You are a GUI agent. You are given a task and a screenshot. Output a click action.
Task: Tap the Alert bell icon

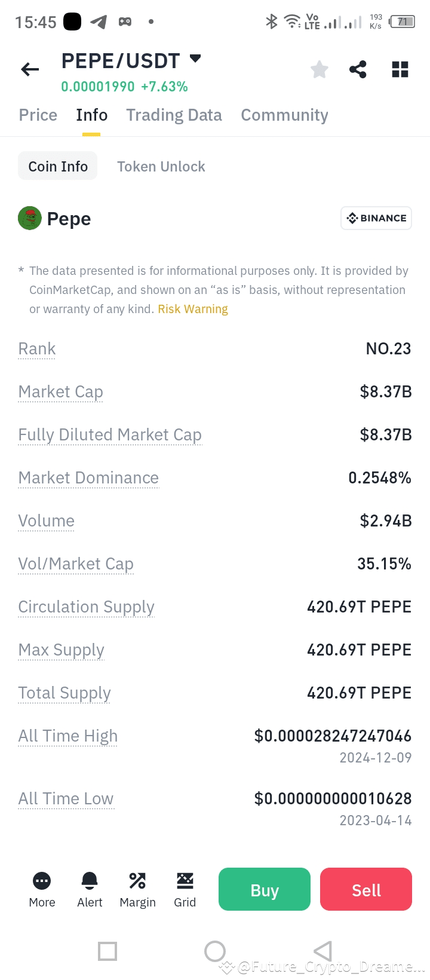(x=90, y=881)
